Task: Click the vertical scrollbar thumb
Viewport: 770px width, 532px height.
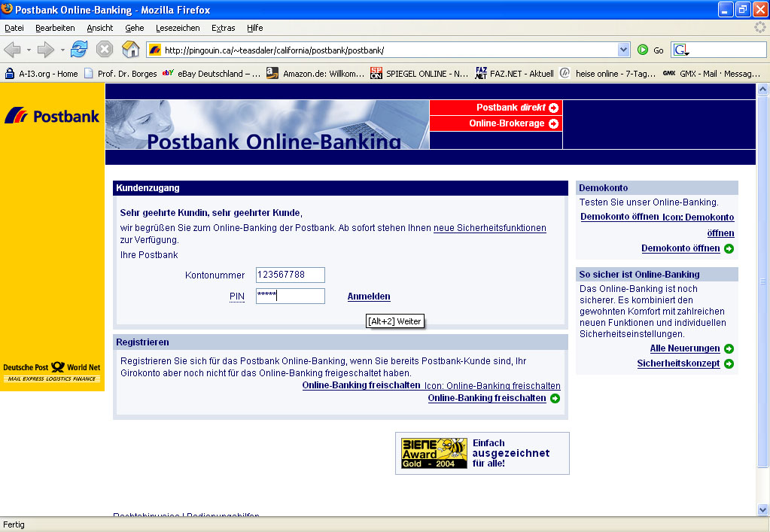Action: (x=762, y=281)
